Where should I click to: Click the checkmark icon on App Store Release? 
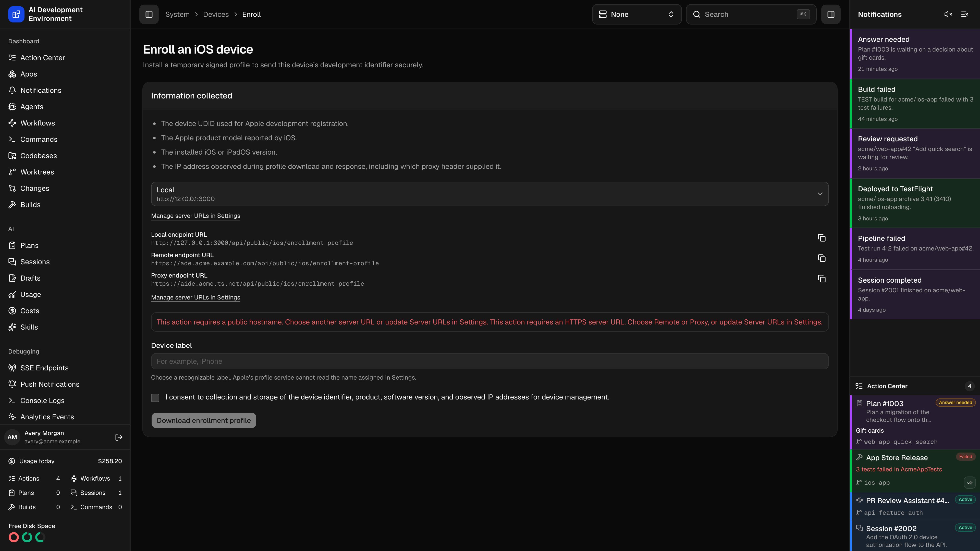pos(969,483)
